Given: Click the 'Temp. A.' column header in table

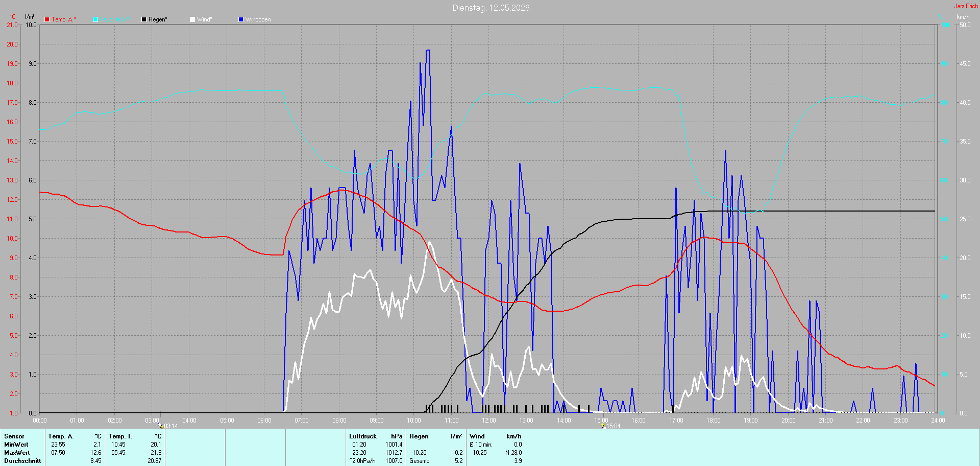Looking at the screenshot, I should click(61, 436).
